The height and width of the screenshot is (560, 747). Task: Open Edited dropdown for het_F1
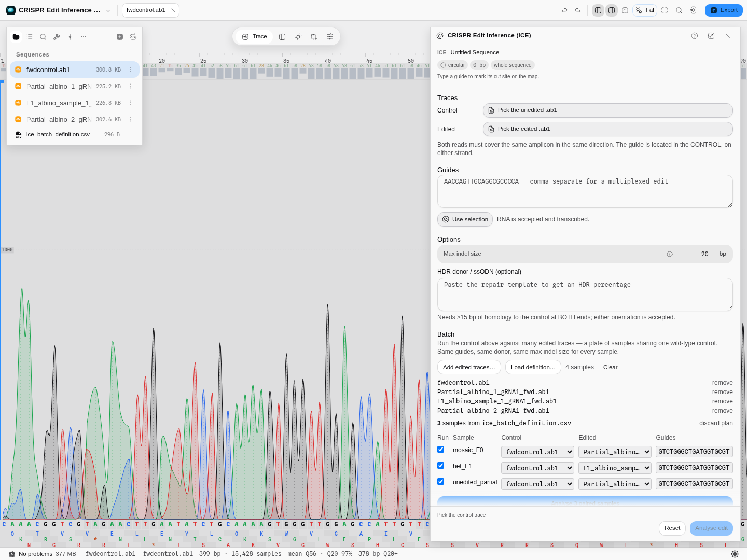[615, 468]
